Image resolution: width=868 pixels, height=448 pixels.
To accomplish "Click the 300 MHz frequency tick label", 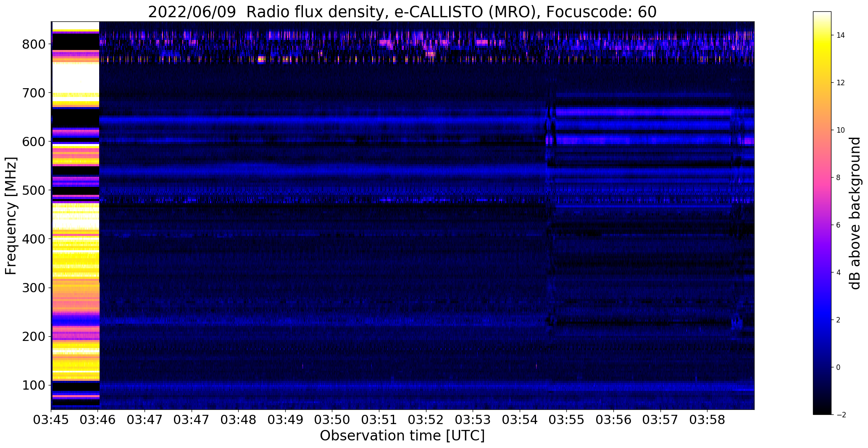I will 34,288.
